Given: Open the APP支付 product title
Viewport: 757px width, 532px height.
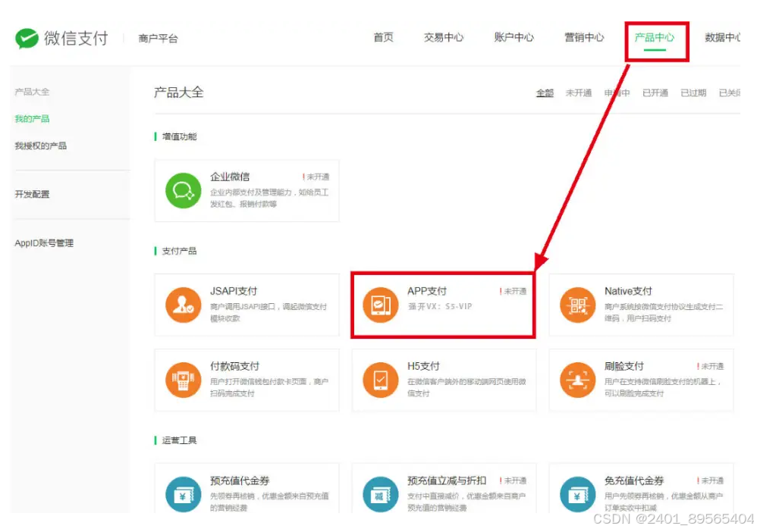Looking at the screenshot, I should click(427, 291).
